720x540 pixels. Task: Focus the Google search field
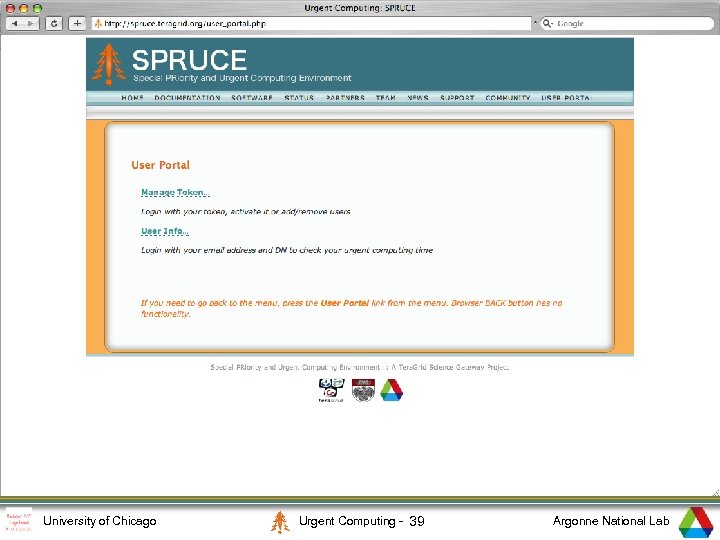click(627, 23)
